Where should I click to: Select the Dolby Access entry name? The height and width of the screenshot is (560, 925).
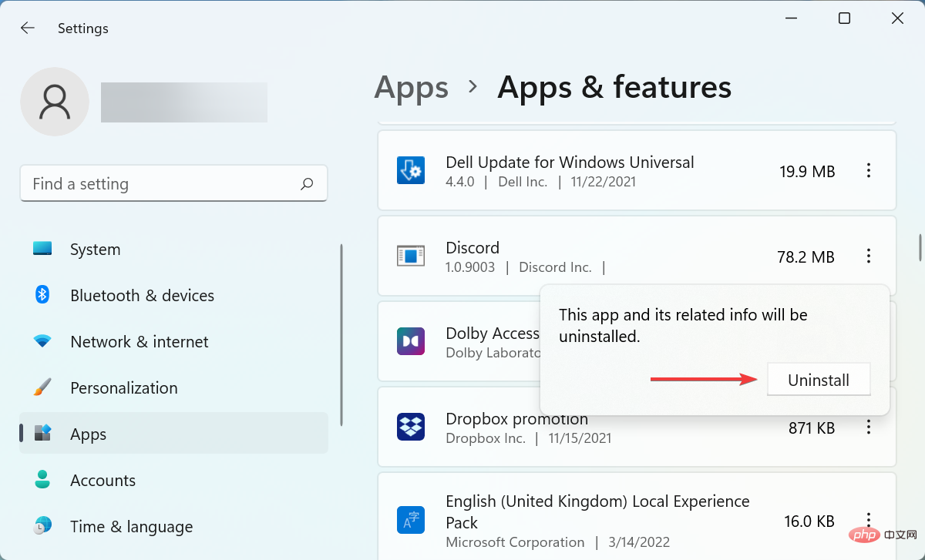493,334
